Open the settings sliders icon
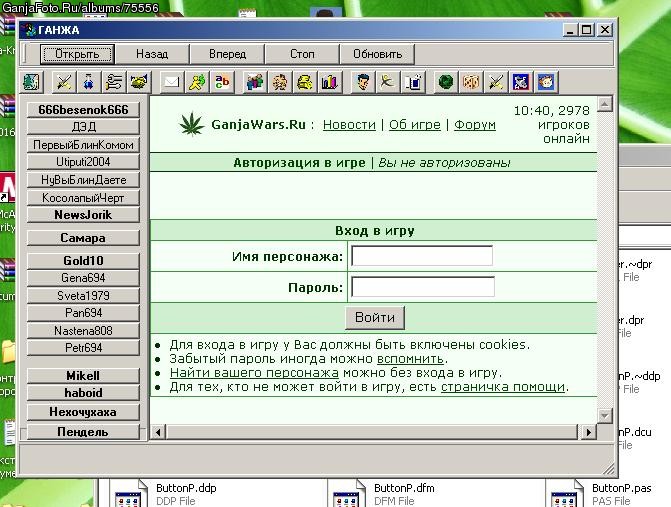Image resolution: width=671 pixels, height=507 pixels. [113, 82]
